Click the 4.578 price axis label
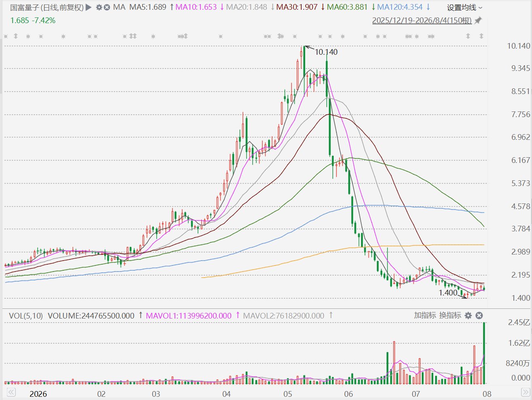 521,206
